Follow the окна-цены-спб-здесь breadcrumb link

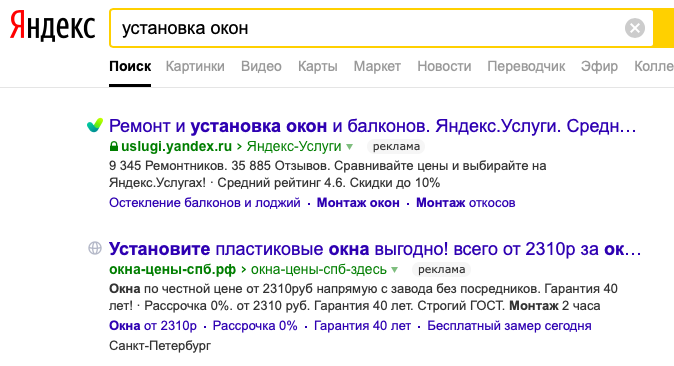pyautogui.click(x=319, y=270)
